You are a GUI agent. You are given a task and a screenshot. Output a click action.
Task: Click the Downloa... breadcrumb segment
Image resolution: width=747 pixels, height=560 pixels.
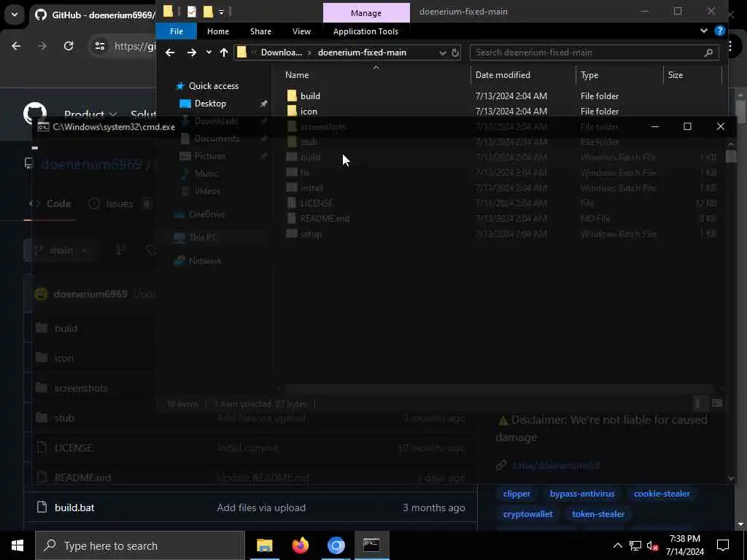click(281, 52)
